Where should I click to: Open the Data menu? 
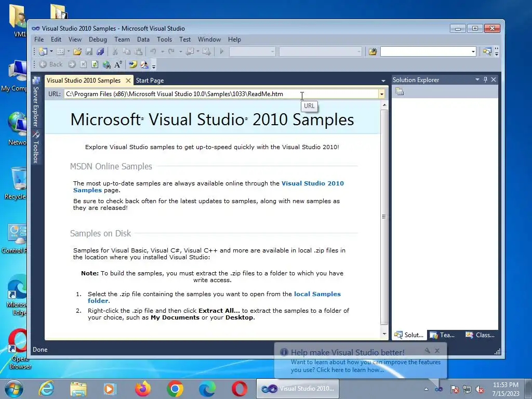[143, 39]
